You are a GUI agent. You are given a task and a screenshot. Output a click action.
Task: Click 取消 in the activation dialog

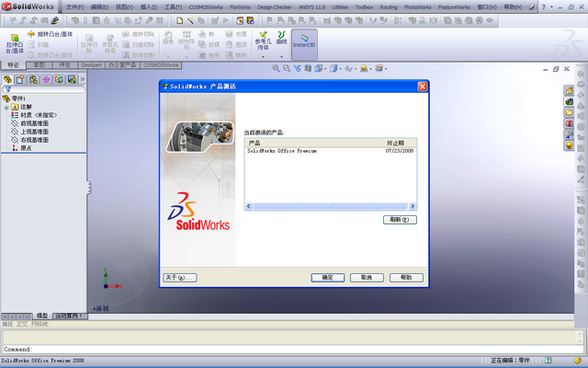coord(367,278)
